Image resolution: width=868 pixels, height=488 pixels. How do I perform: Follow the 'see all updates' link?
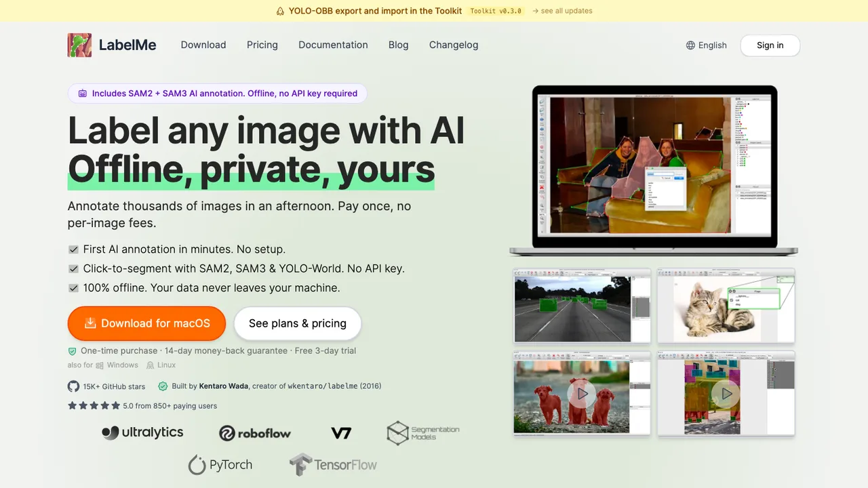tap(562, 11)
